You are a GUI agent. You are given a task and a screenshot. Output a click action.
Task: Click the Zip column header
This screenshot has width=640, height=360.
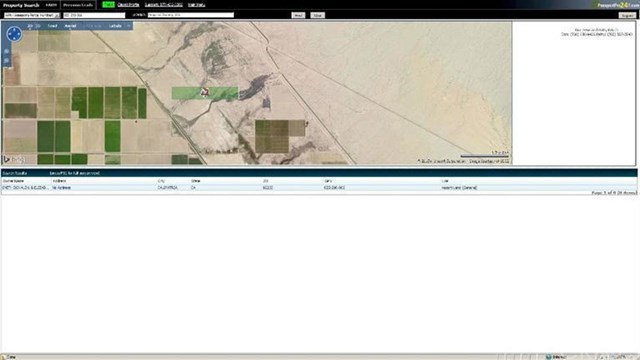tap(266, 181)
